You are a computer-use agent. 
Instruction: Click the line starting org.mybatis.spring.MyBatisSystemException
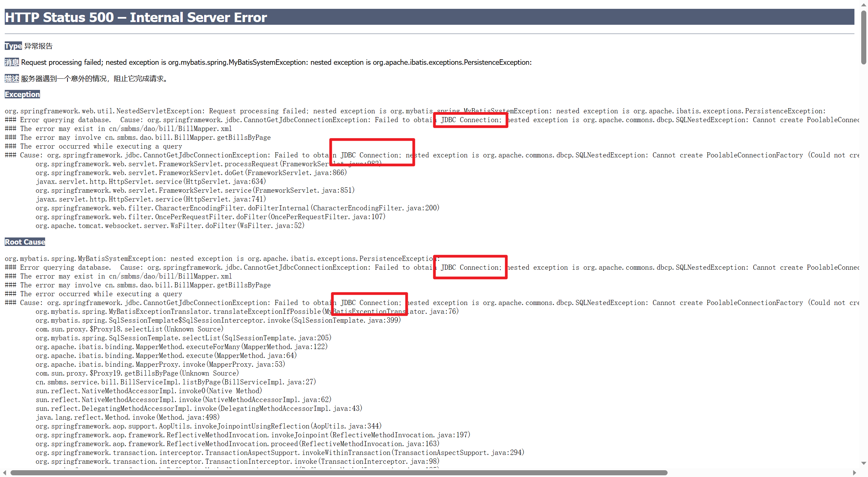coord(222,259)
